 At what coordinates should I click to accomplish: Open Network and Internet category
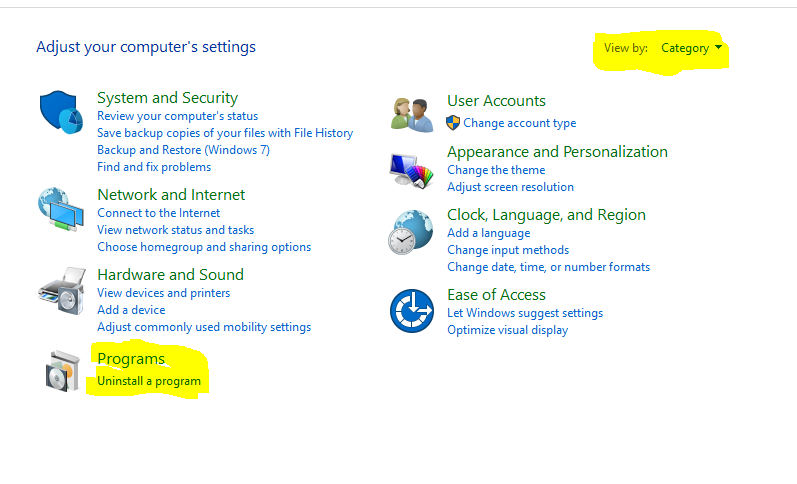pyautogui.click(x=171, y=195)
